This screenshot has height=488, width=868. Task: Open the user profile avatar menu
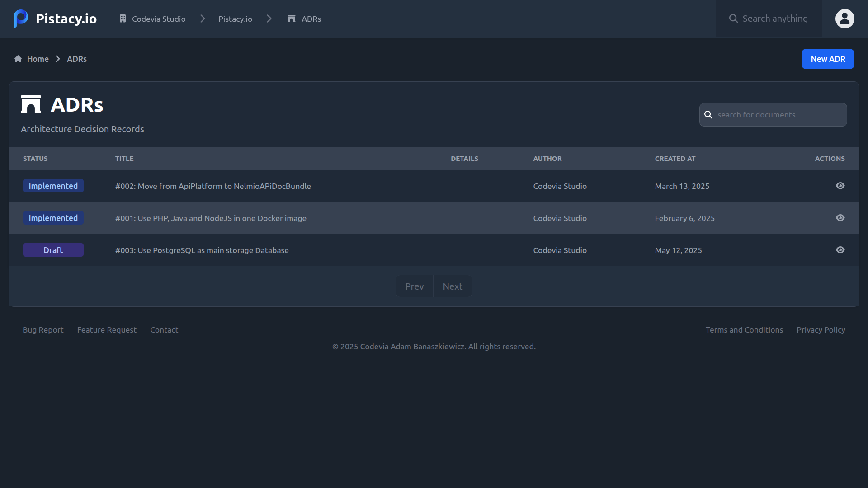844,19
